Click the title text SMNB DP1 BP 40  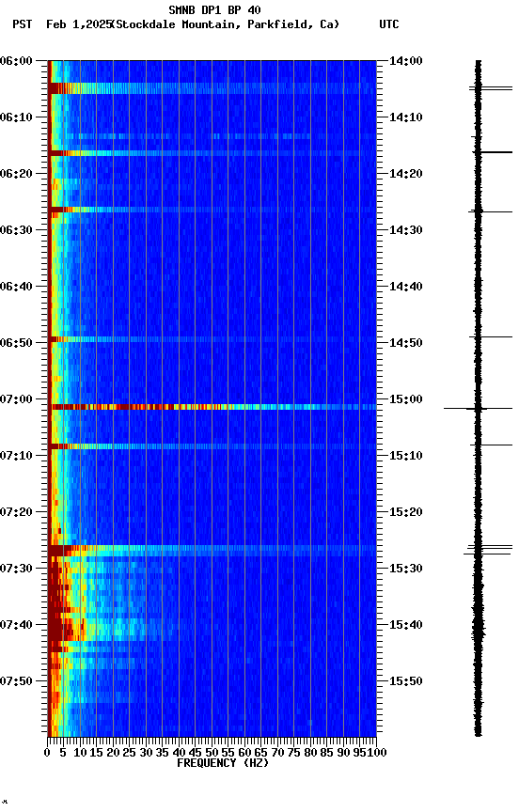(x=214, y=9)
